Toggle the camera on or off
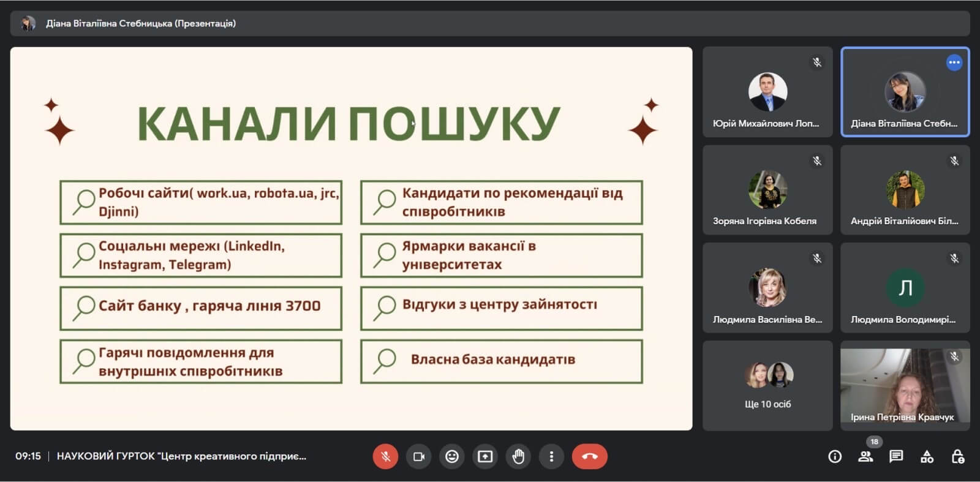980x482 pixels. 419,456
